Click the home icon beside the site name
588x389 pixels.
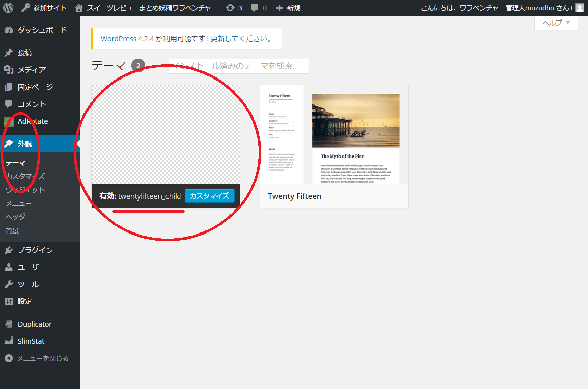79,8
